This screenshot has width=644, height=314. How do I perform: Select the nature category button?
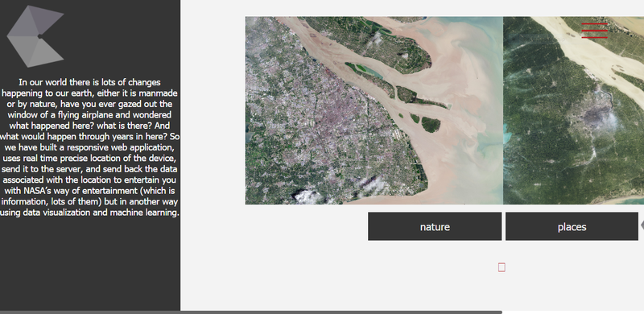pyautogui.click(x=435, y=226)
